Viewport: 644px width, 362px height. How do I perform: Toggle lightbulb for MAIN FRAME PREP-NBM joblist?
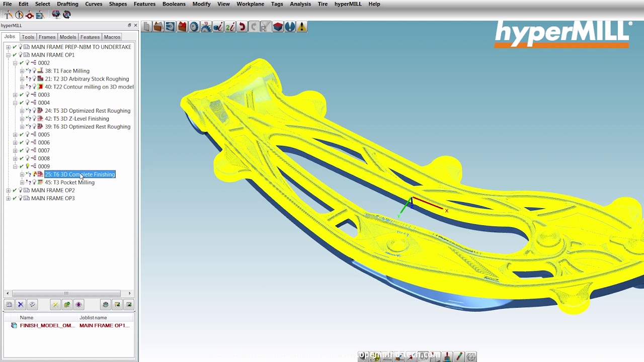tap(21, 47)
